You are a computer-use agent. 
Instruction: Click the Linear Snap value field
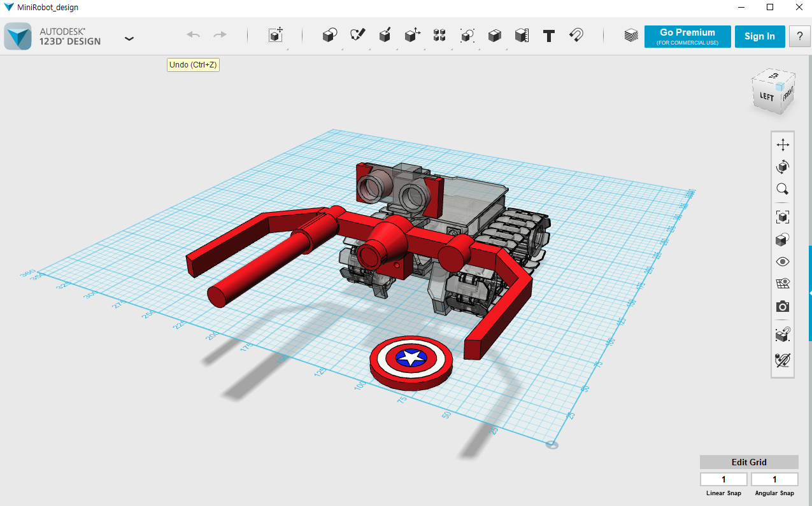tap(724, 479)
